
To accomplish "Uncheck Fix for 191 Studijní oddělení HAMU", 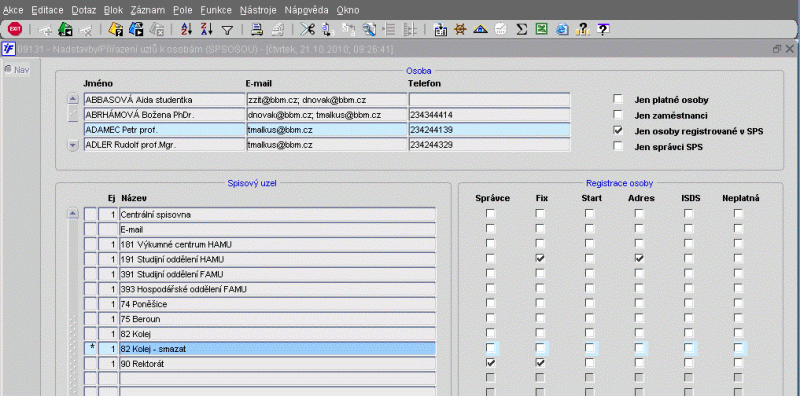I will tap(540, 258).
